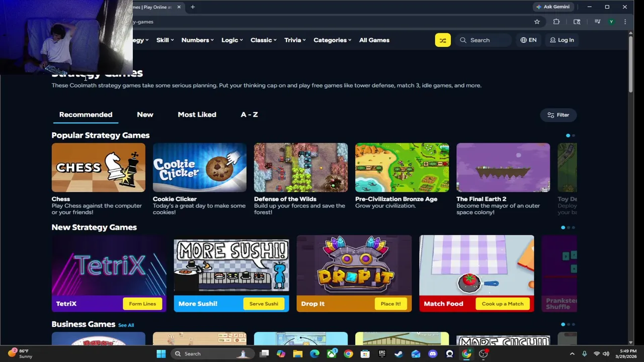The height and width of the screenshot is (362, 644).
Task: Open the See All link for Business Games
Action: coord(126,325)
